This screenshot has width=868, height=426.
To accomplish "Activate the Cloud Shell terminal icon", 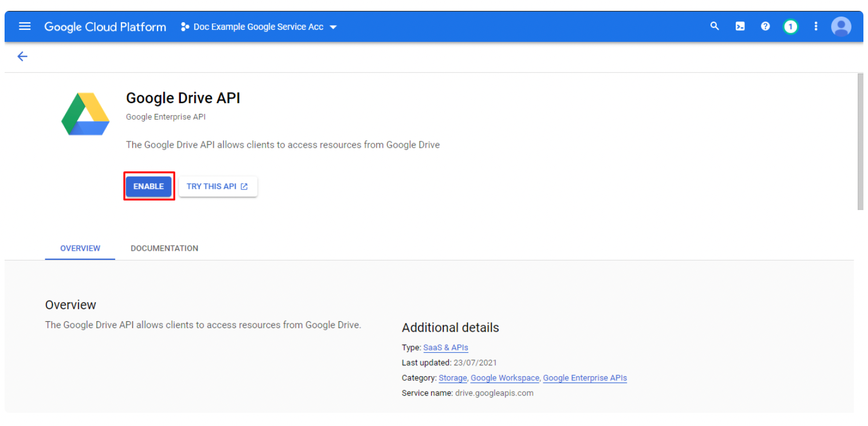I will click(x=740, y=26).
